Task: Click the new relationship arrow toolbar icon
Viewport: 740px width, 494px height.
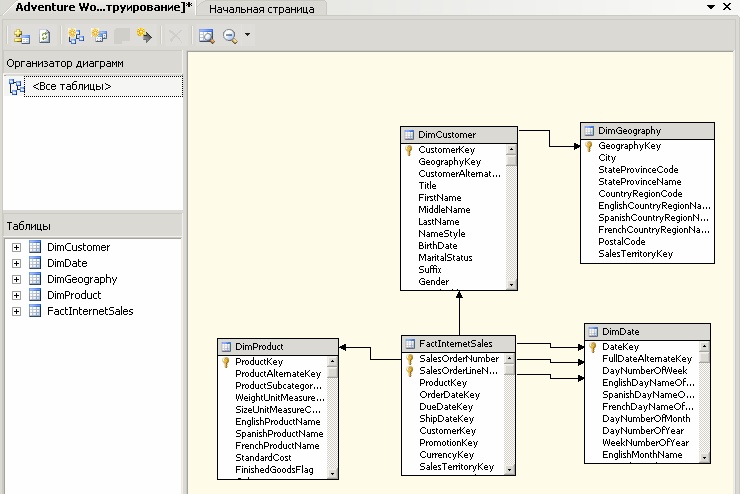Action: click(x=144, y=36)
